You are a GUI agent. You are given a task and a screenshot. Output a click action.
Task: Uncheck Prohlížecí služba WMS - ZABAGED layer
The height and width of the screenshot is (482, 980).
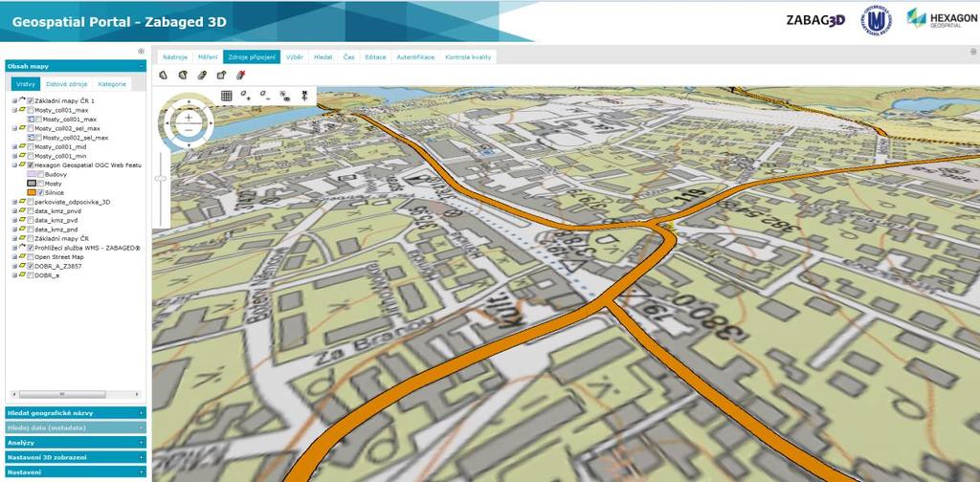tap(31, 248)
